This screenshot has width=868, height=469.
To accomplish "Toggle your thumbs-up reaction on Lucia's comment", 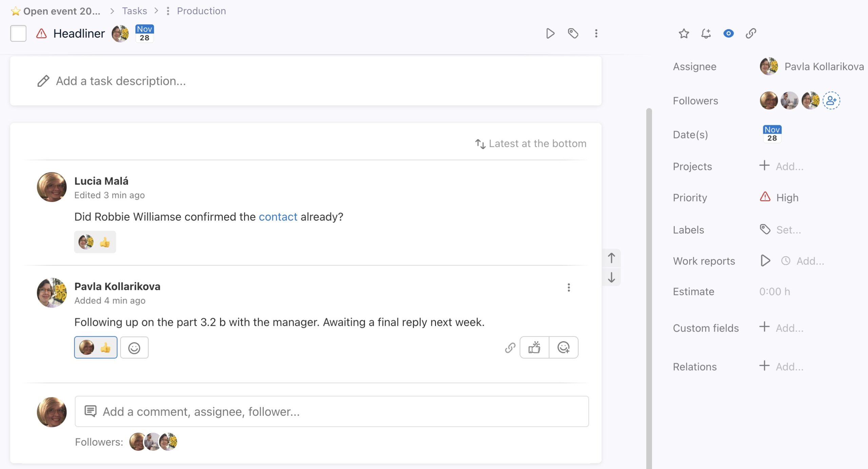I will [95, 242].
